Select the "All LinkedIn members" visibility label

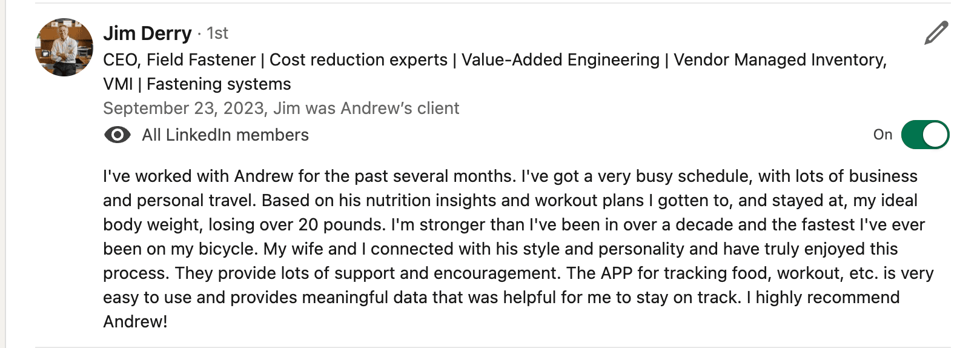click(225, 135)
